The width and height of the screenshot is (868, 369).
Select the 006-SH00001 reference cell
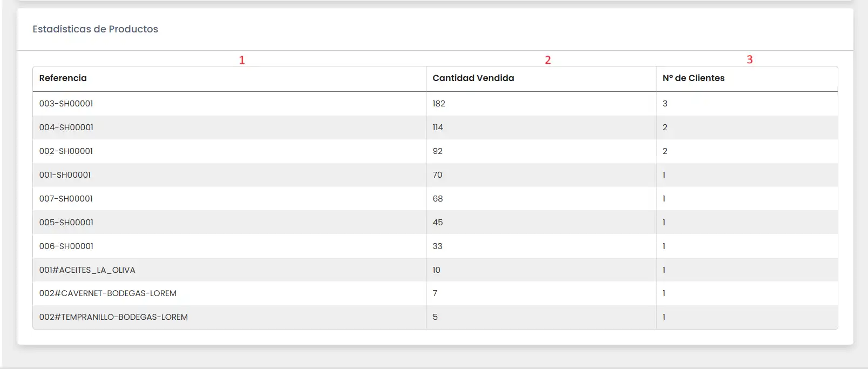(x=66, y=246)
